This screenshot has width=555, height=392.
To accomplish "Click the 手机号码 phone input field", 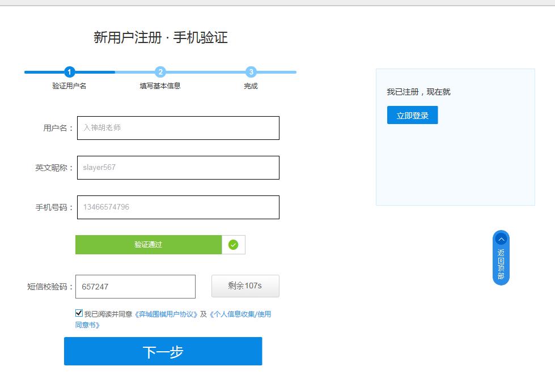I will [177, 207].
